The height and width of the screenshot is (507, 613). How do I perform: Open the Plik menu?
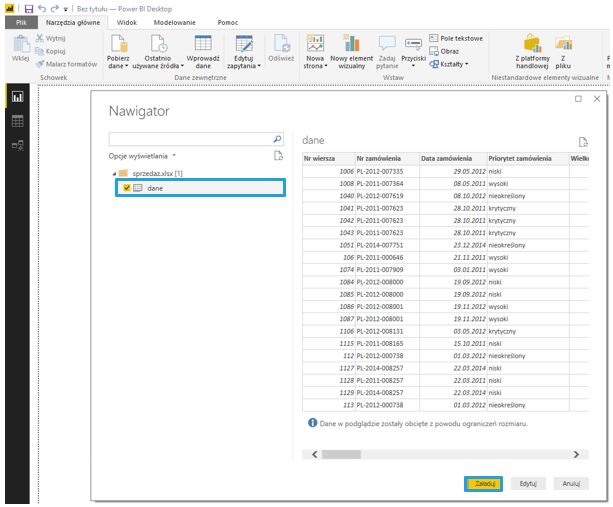click(x=21, y=21)
